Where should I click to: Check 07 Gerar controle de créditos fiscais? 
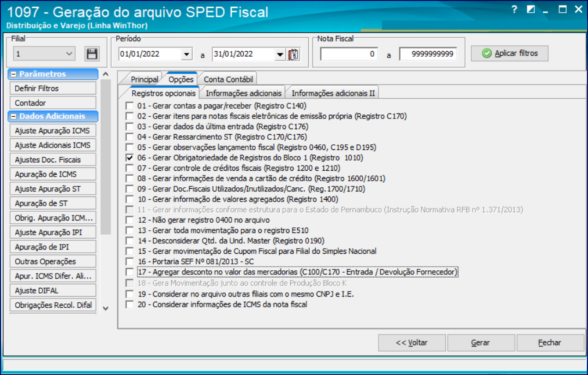130,168
